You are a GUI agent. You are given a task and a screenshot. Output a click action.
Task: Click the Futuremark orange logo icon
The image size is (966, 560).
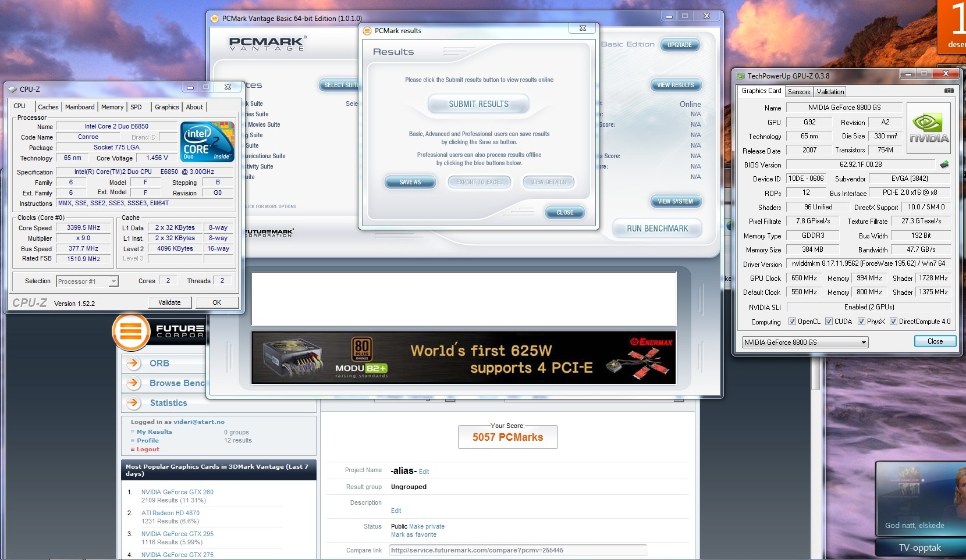132,333
